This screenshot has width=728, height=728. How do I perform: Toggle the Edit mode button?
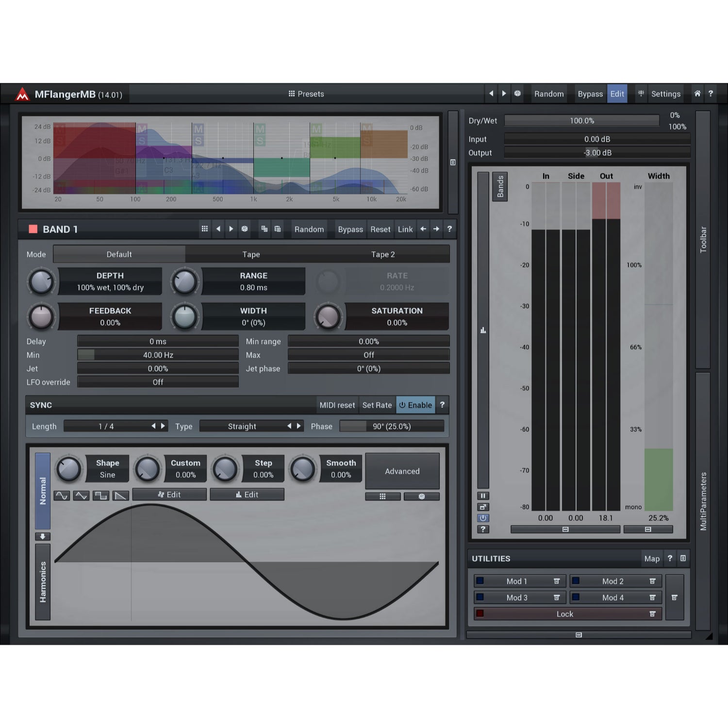click(x=617, y=94)
